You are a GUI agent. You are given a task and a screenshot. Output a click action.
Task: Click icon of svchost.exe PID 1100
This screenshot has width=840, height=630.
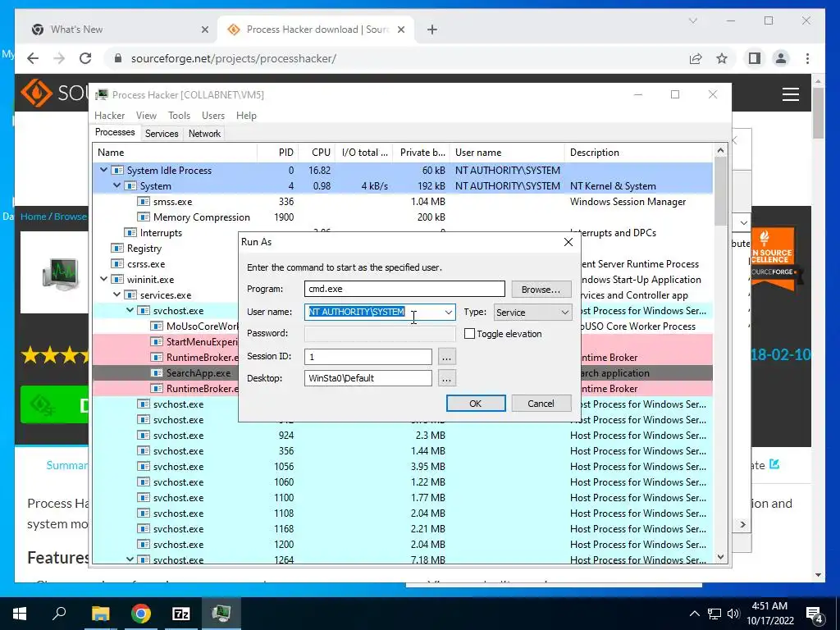(144, 498)
